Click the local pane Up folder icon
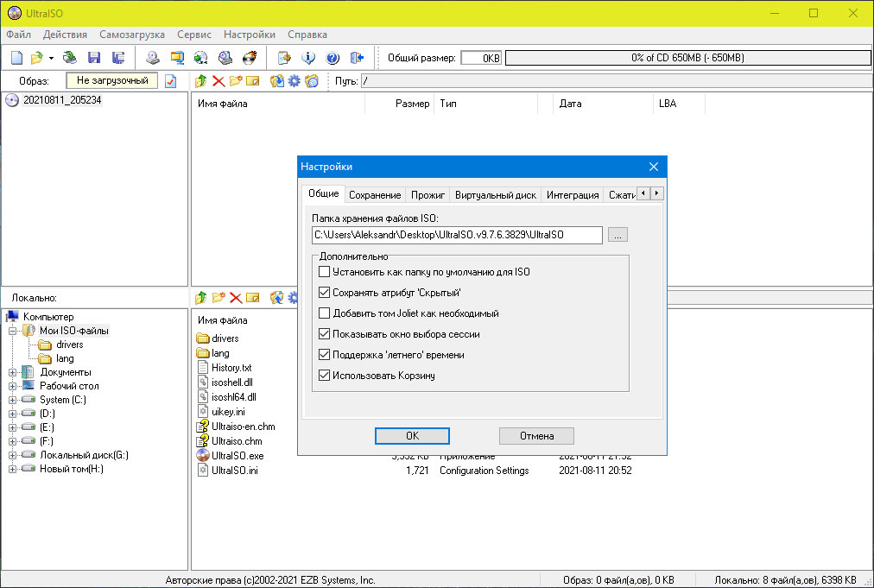This screenshot has width=874, height=588. (200, 298)
